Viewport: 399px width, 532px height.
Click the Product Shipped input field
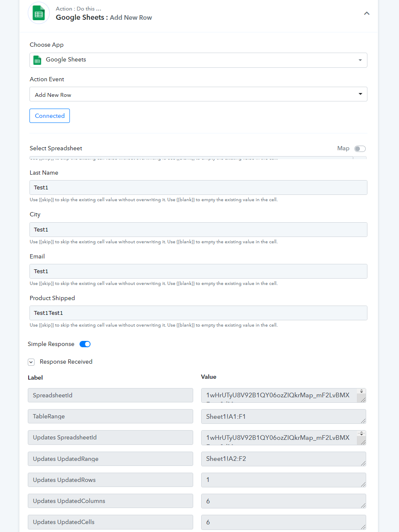tap(198, 313)
